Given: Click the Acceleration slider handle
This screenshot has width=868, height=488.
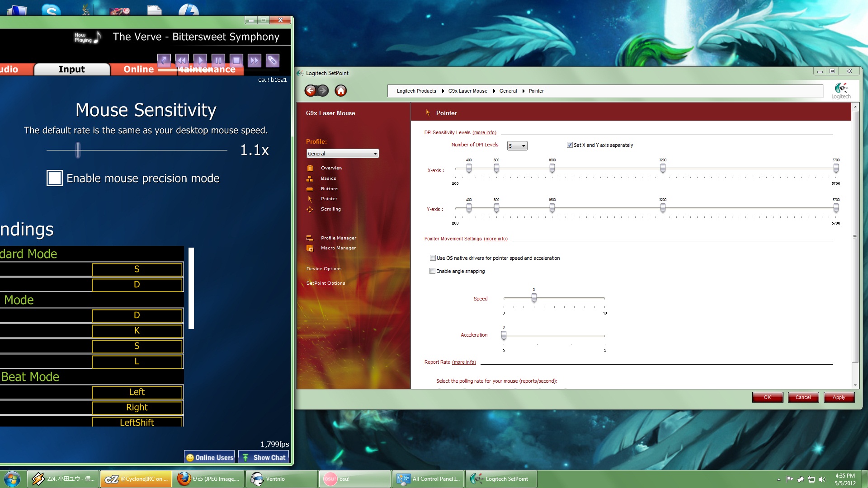Looking at the screenshot, I should (504, 335).
